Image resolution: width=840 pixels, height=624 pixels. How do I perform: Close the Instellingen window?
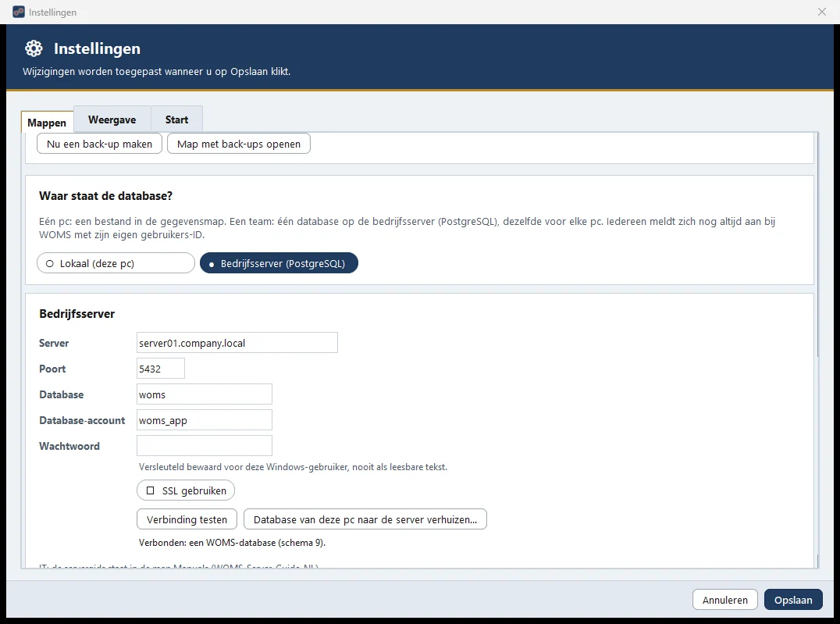point(822,12)
